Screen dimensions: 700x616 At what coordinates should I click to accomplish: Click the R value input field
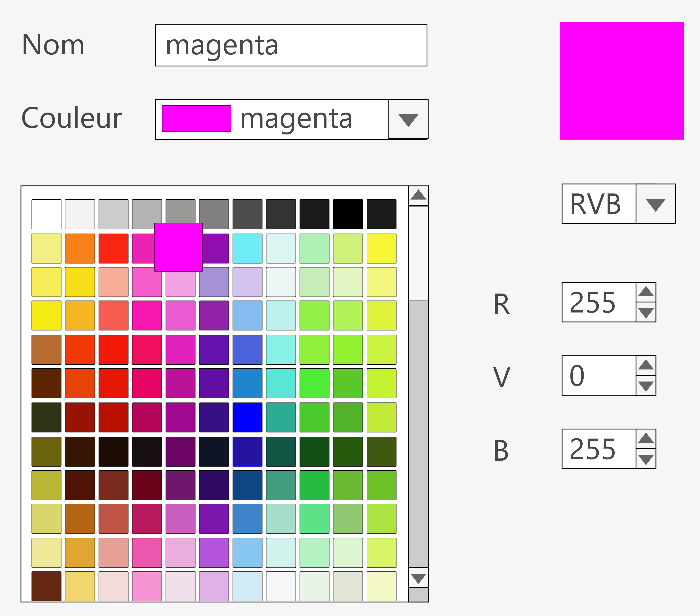click(x=599, y=302)
